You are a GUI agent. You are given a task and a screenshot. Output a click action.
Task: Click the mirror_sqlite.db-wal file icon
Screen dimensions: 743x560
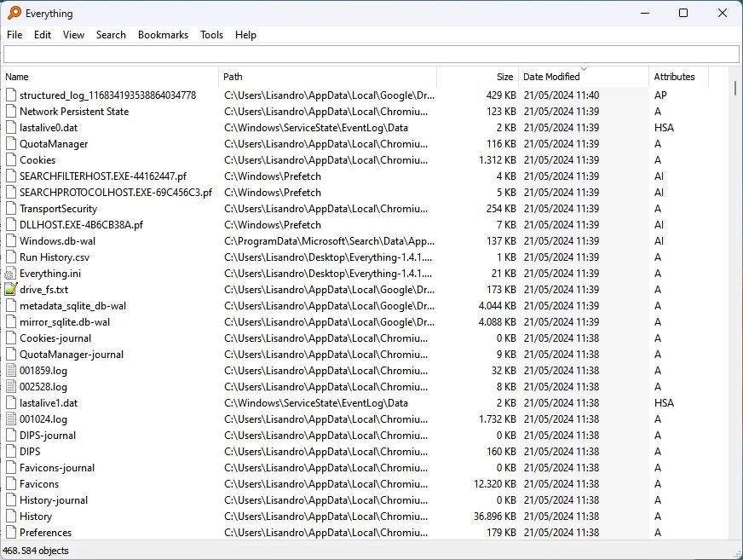point(11,322)
